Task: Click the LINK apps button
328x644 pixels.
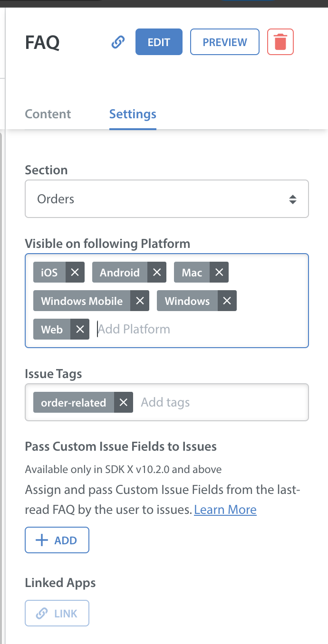Action: coord(57,614)
